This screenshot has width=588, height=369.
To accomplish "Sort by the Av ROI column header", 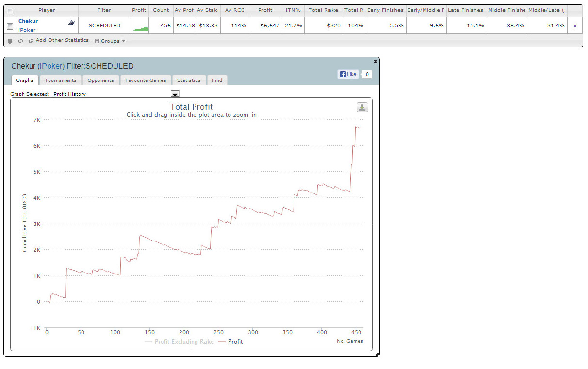I will pyautogui.click(x=234, y=10).
